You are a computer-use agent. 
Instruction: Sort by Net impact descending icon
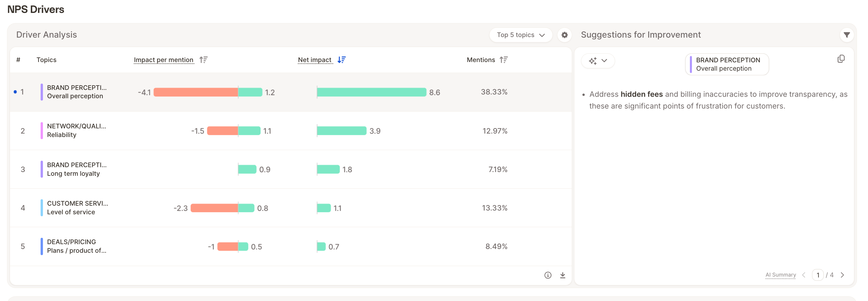click(x=341, y=60)
